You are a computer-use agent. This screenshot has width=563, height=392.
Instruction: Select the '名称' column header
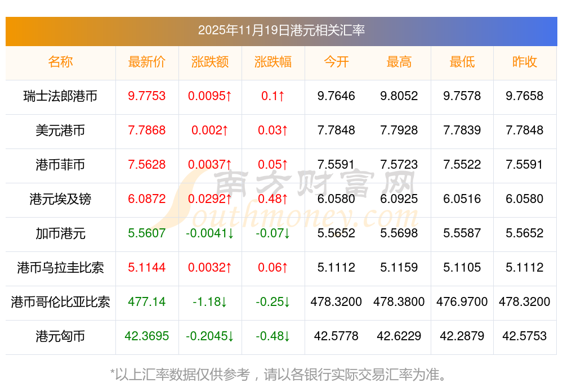(60, 62)
